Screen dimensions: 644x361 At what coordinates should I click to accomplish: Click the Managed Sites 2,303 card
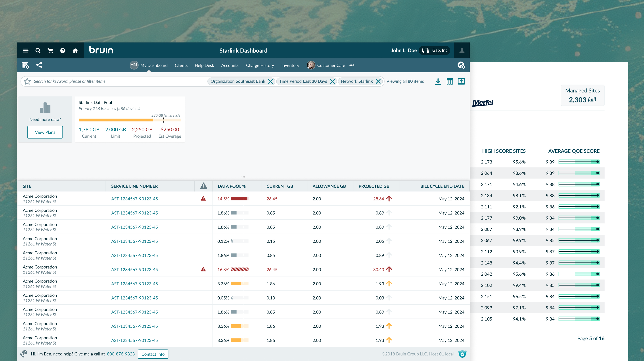(583, 95)
